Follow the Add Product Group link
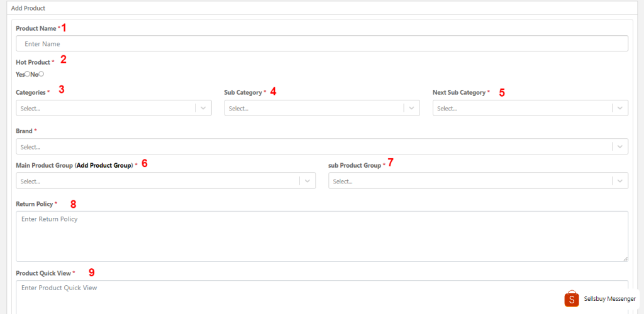Viewport: 644px width, 314px height. 104,165
